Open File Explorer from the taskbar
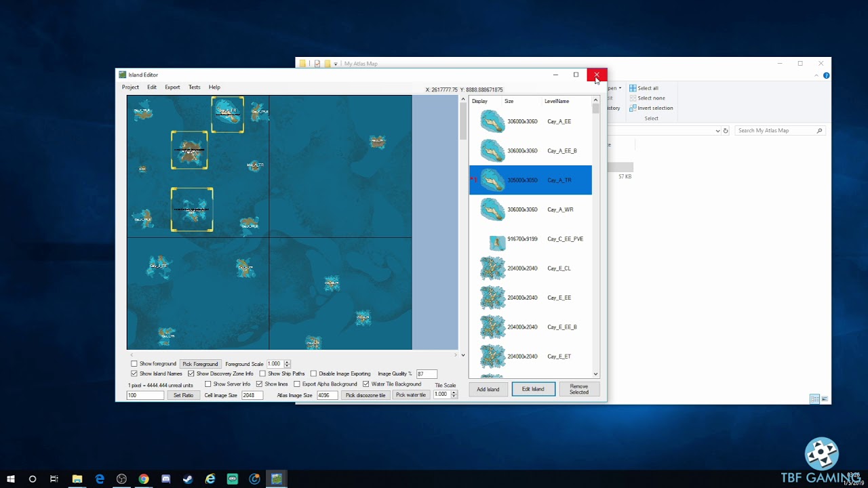 [77, 479]
